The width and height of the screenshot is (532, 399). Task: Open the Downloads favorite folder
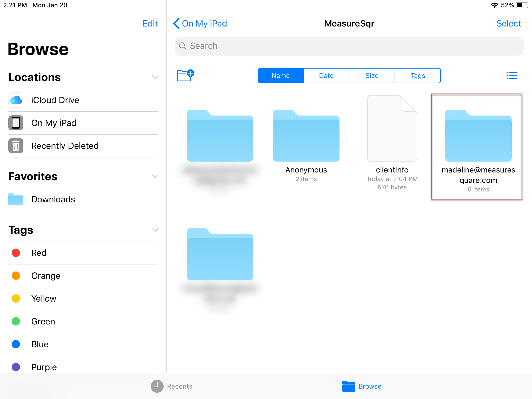pos(53,199)
